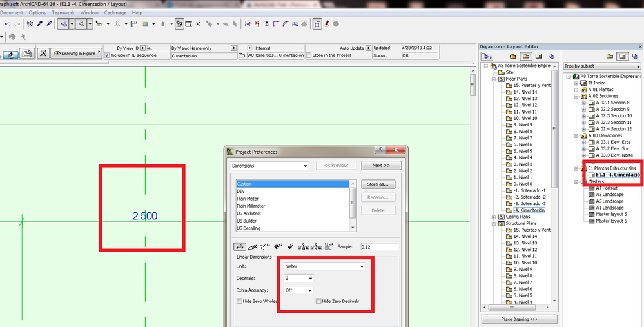Select the linear dimensions icon in Project Preferences
This screenshot has height=327, width=644.
pos(239,246)
